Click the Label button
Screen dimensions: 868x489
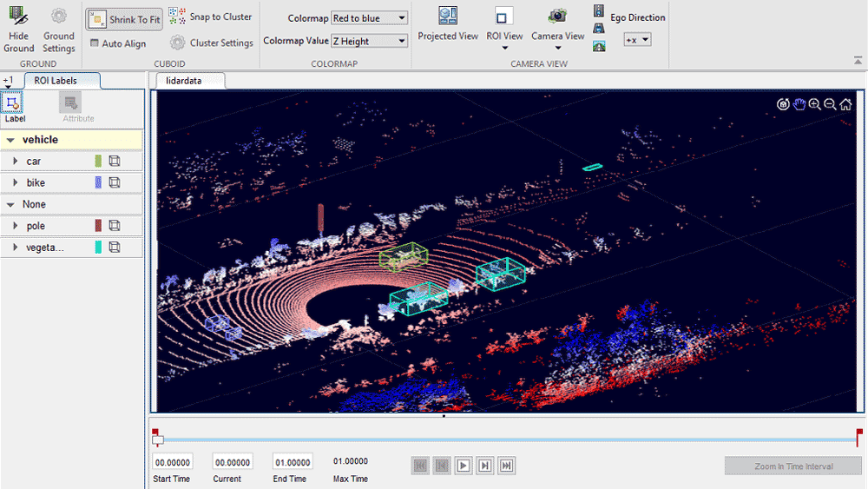tap(14, 104)
